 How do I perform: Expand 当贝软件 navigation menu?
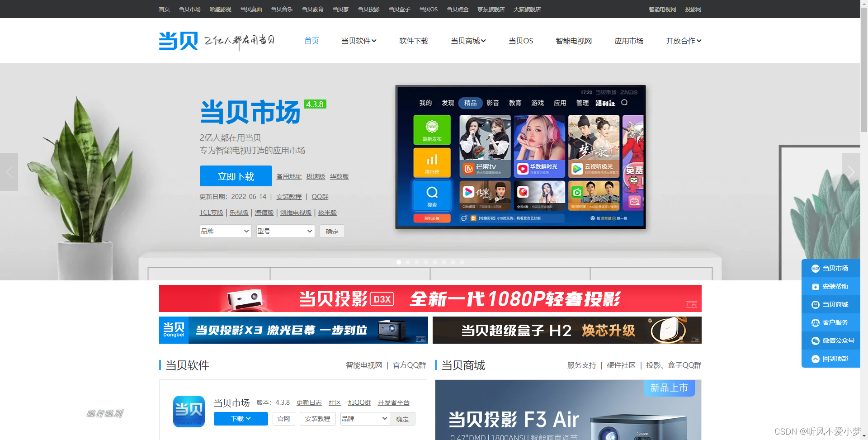pos(359,41)
